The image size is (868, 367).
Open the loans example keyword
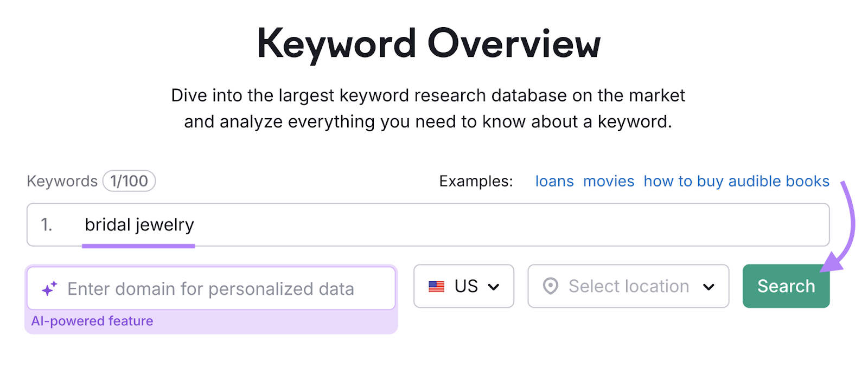coord(554,181)
